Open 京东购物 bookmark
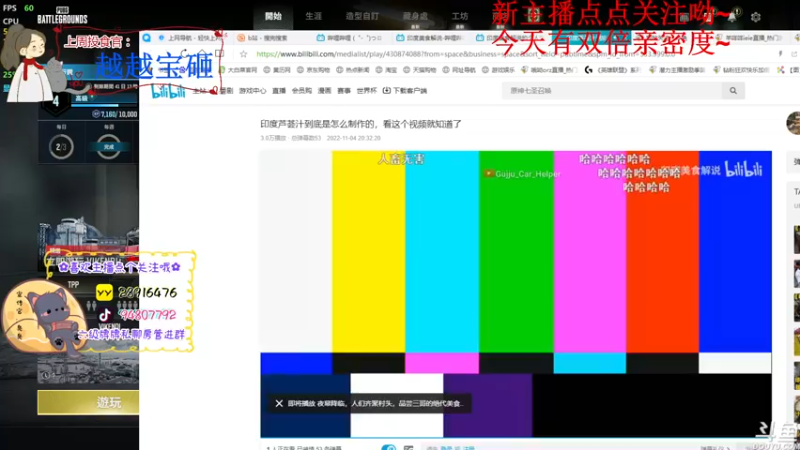 (313, 70)
